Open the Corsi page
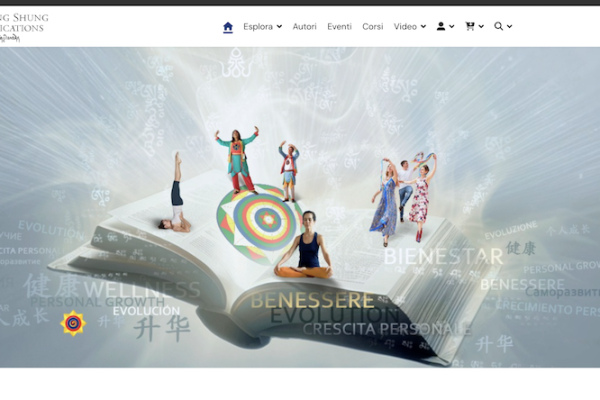 373,26
